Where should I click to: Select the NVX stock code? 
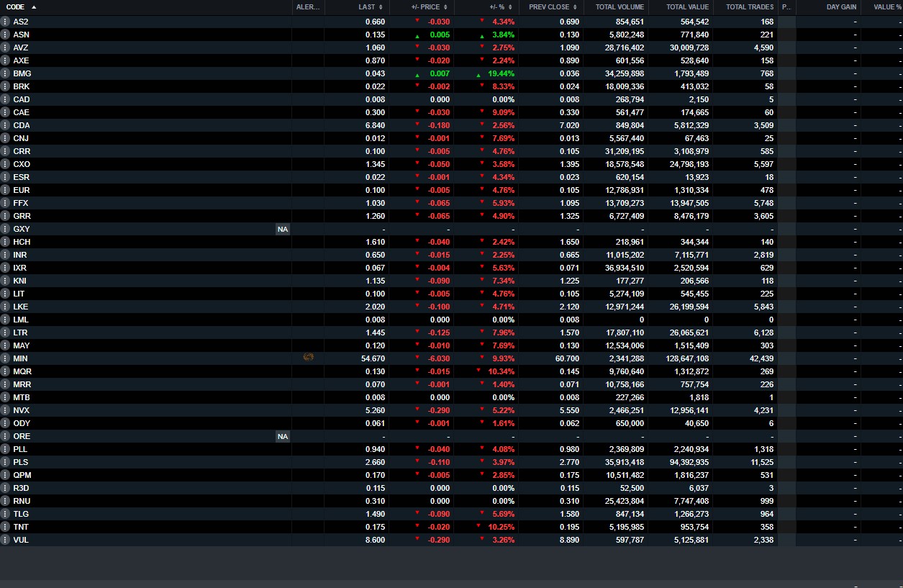(x=22, y=410)
